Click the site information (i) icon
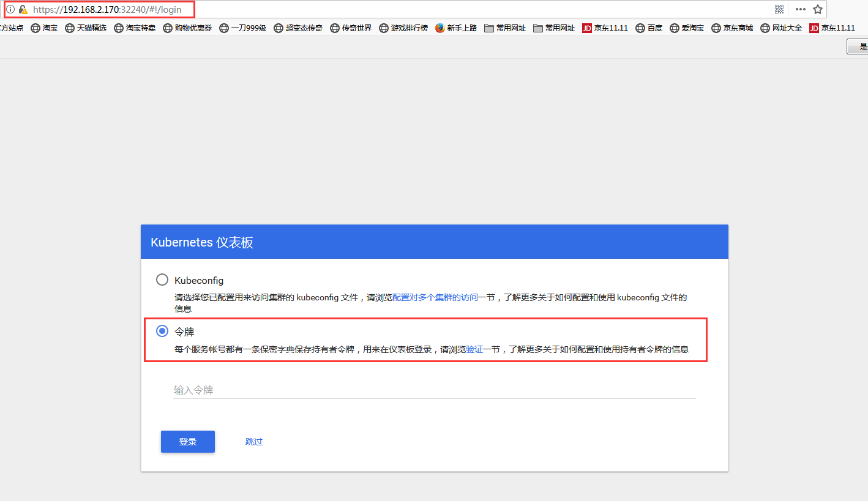The image size is (868, 501). (x=10, y=9)
